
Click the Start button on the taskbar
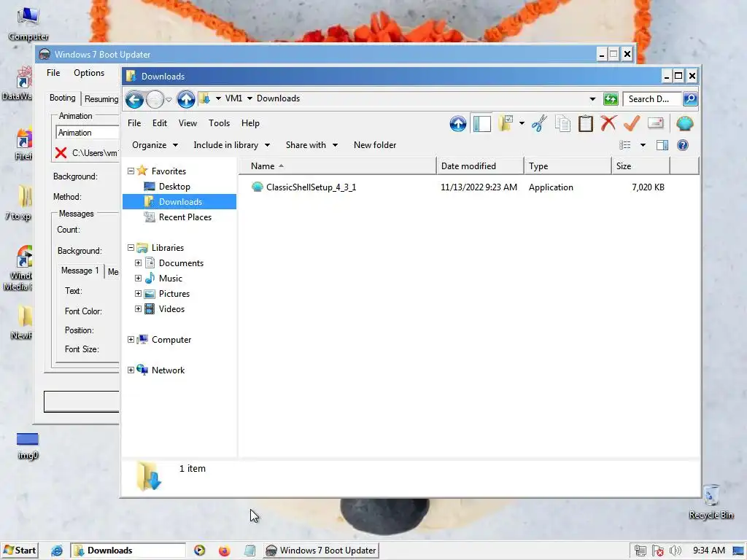[x=20, y=551]
